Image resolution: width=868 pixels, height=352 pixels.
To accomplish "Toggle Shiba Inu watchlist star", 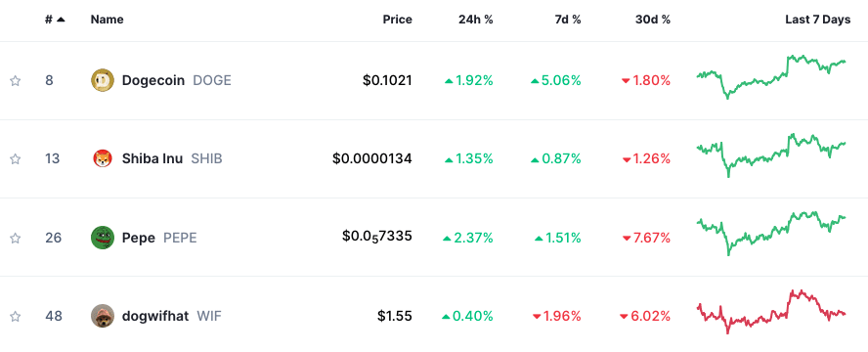I will point(16,159).
